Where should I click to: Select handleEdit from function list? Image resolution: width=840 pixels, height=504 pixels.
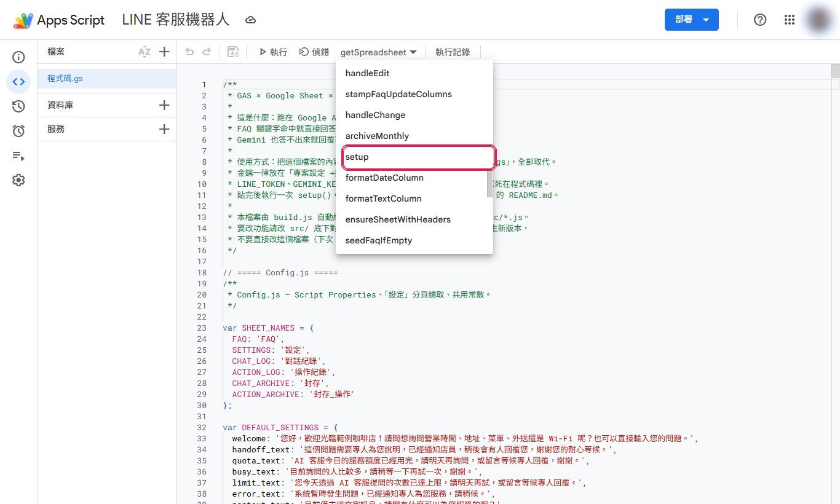414,73
